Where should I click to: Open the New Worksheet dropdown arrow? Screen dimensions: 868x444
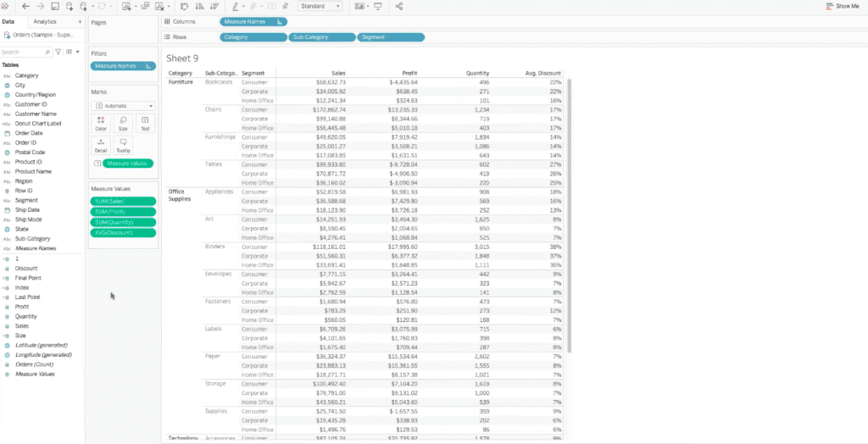click(136, 7)
